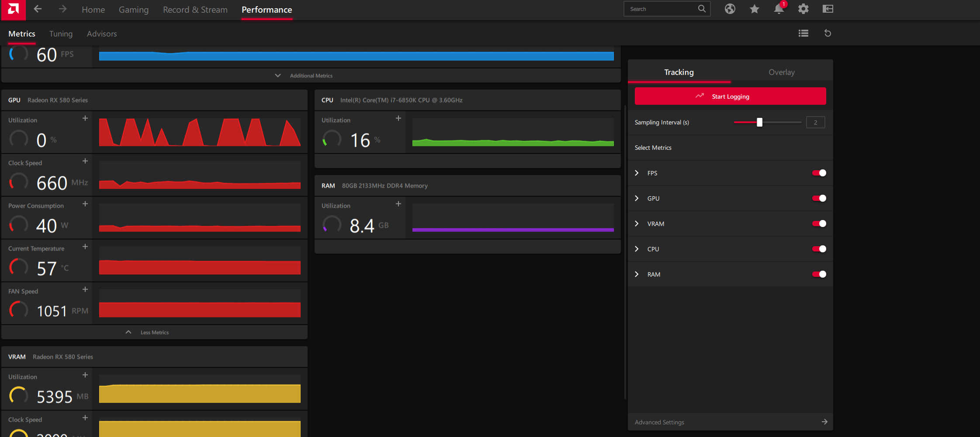Screen dimensions: 980x437
Task: Expand the FPS metrics chevron
Action: pyautogui.click(x=637, y=173)
